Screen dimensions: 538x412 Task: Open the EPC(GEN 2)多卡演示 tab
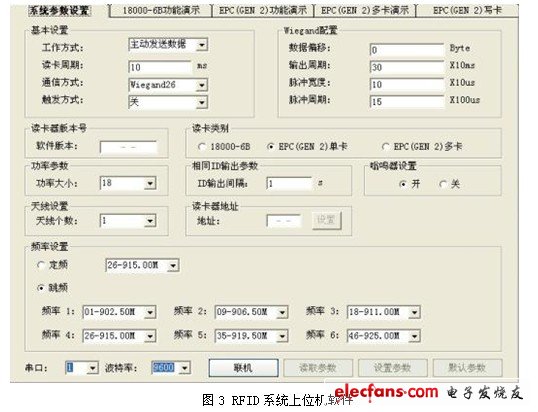click(364, 10)
